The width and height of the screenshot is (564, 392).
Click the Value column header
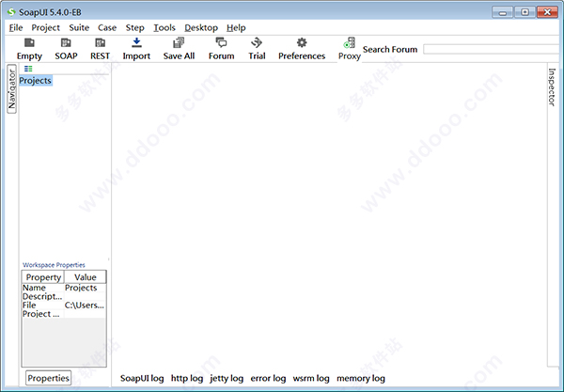(86, 277)
